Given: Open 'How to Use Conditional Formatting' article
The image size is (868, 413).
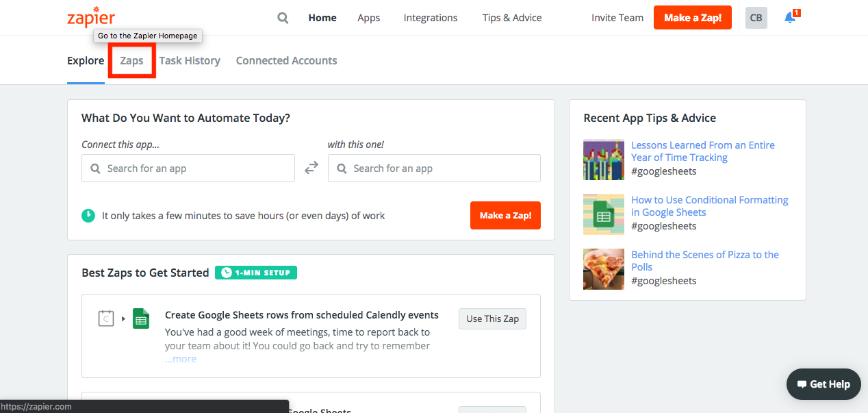Looking at the screenshot, I should 710,206.
